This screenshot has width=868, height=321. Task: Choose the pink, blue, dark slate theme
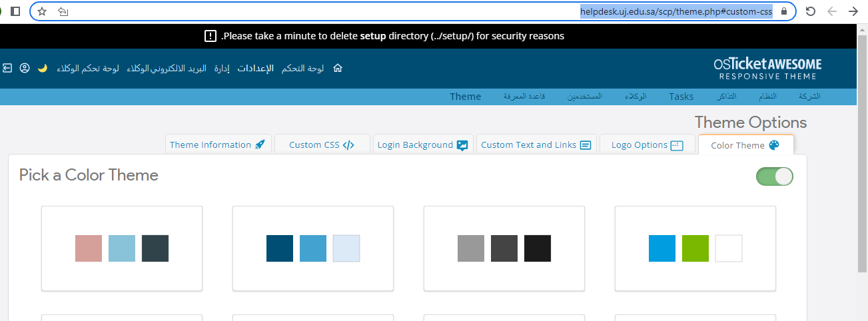point(122,248)
